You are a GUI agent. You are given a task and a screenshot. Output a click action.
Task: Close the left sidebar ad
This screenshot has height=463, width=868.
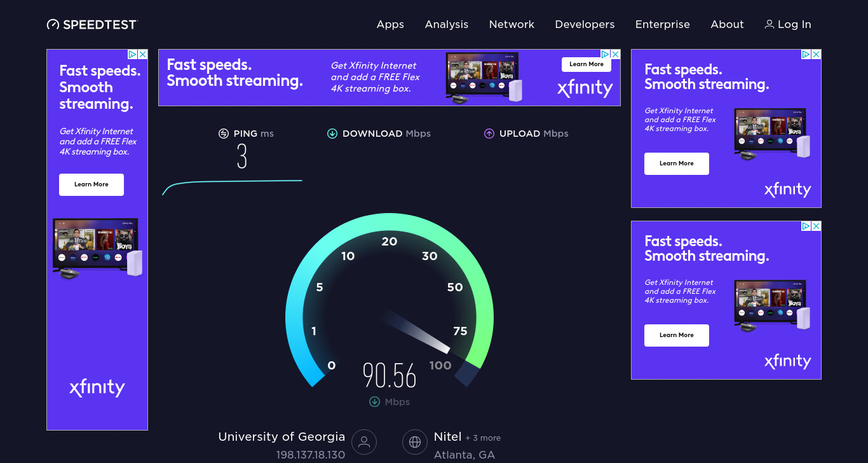click(143, 55)
